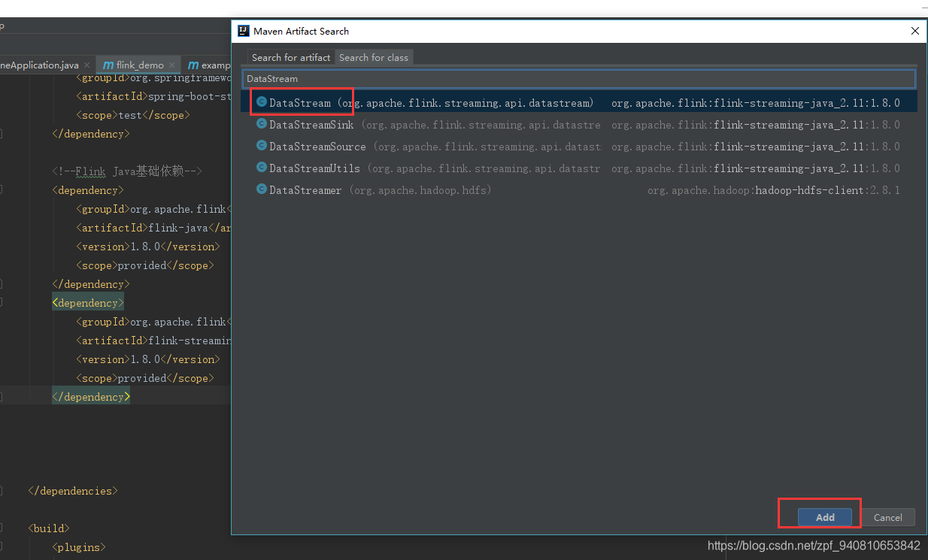Click the Flink Java基础依赖 comment line
Screen dimensions: 928x560
coord(127,171)
